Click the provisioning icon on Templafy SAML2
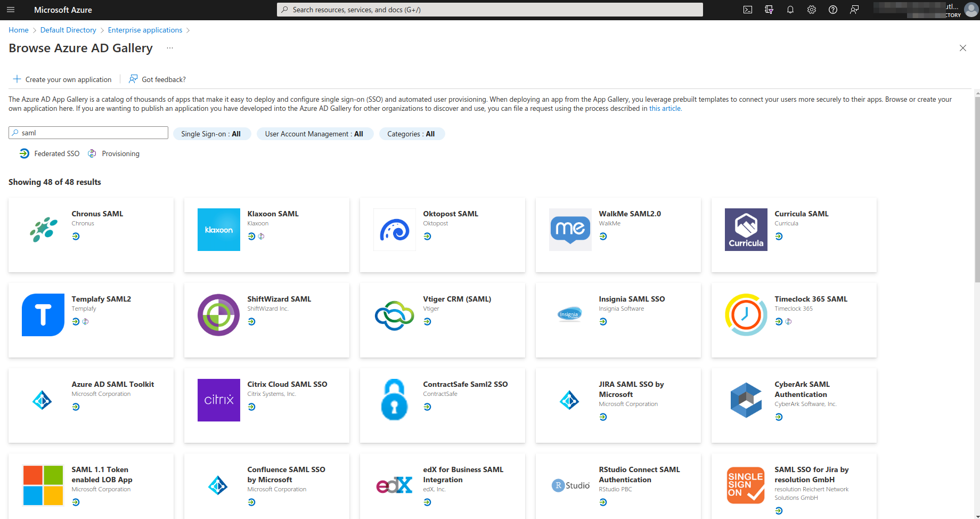 [x=85, y=321]
